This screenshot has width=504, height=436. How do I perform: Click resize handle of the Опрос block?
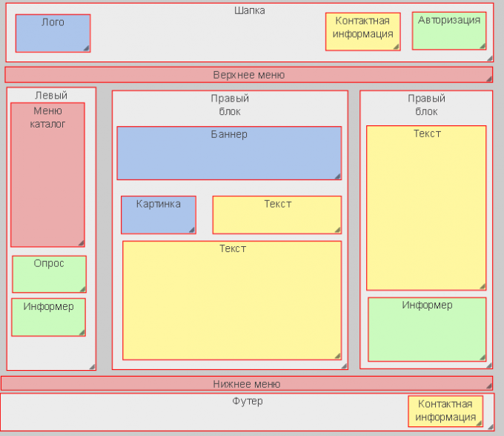(x=82, y=289)
